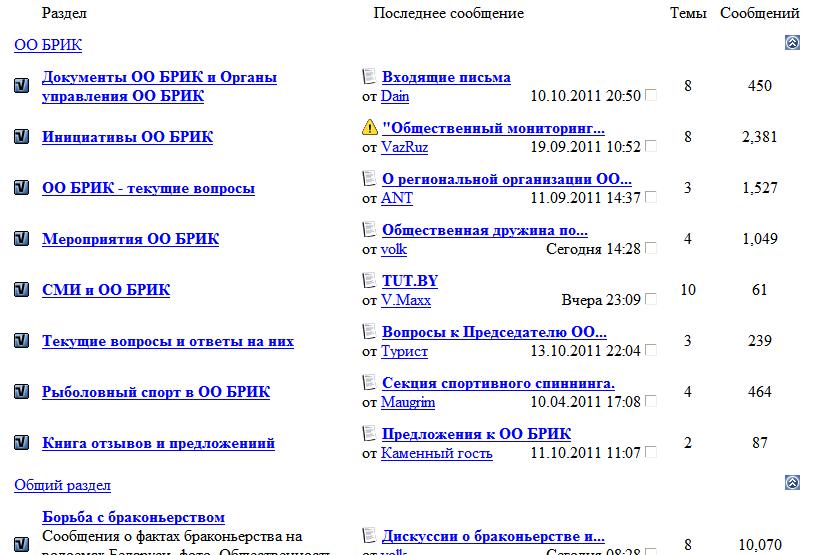Open Мероприятия ОО БРИК forum

(x=130, y=239)
